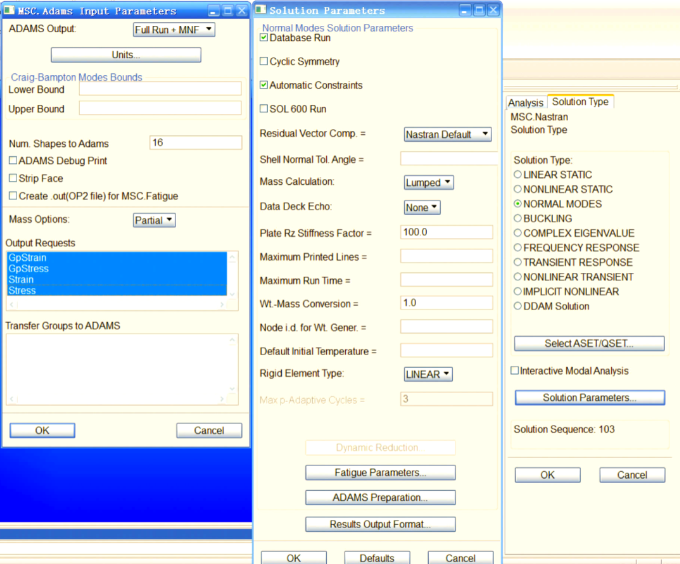Close the Solution Parameters window

click(x=493, y=10)
